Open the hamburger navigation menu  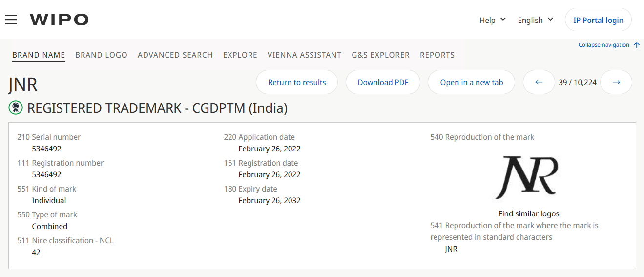pos(11,20)
